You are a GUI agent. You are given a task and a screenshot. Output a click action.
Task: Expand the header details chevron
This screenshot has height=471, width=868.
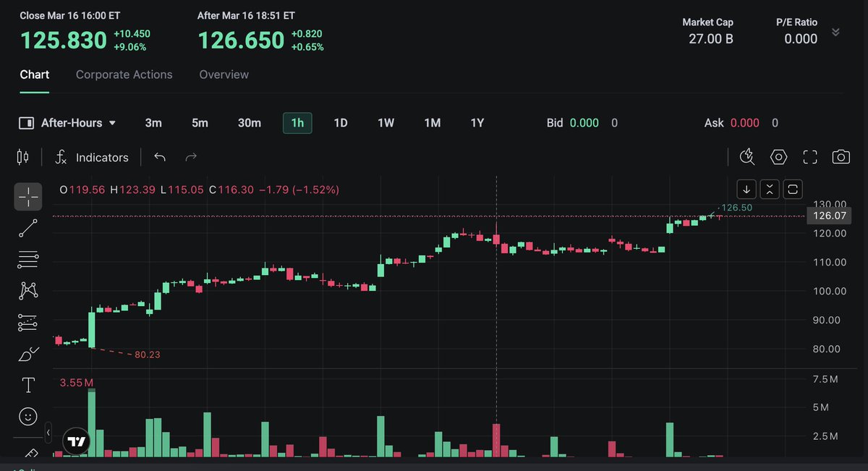click(836, 33)
